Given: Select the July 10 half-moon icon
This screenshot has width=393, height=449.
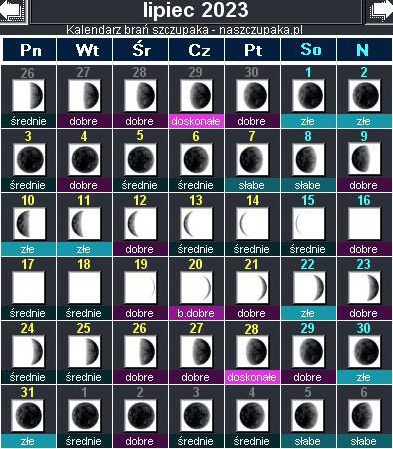Looking at the screenshot, I should [29, 223].
